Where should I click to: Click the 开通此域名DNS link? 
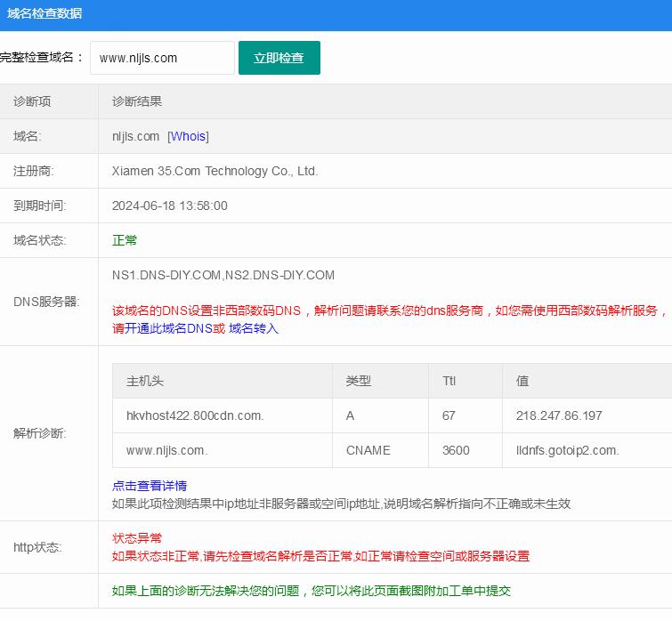[x=168, y=328]
